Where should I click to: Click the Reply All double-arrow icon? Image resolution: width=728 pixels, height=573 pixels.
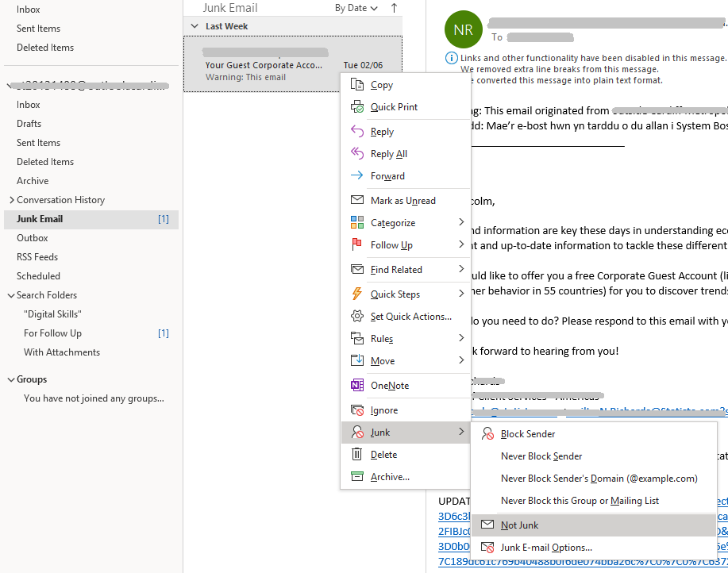click(x=356, y=154)
